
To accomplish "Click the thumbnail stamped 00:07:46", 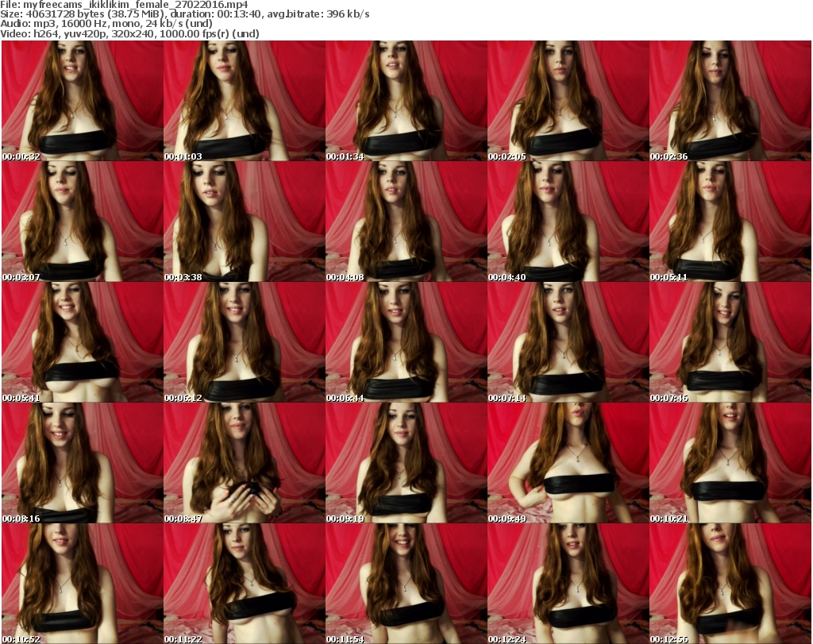I will click(730, 342).
